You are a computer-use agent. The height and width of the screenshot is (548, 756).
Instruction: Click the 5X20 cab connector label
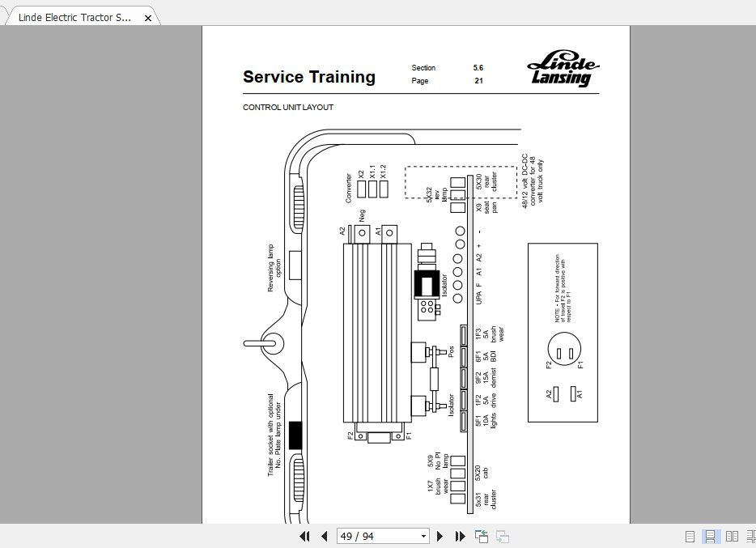(x=481, y=473)
